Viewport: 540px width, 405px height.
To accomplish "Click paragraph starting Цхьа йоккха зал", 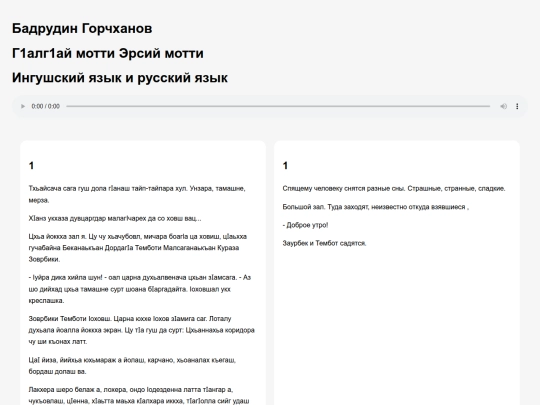I will [x=138, y=248].
